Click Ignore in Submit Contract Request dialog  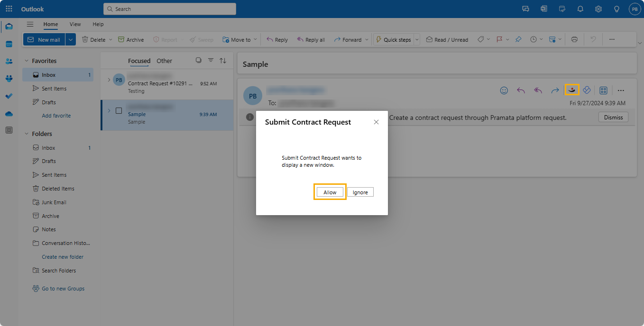point(360,192)
